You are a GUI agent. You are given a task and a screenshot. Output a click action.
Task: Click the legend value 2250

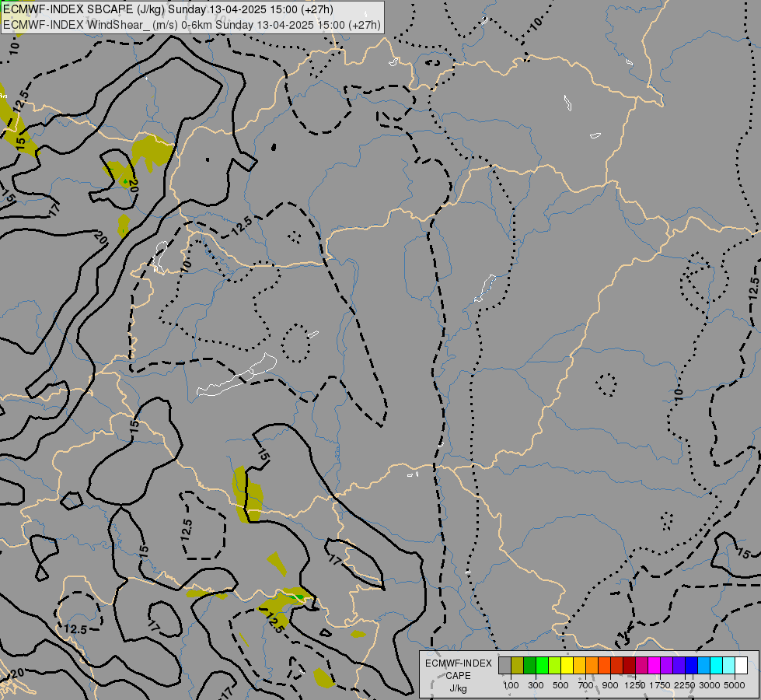pyautogui.click(x=685, y=685)
